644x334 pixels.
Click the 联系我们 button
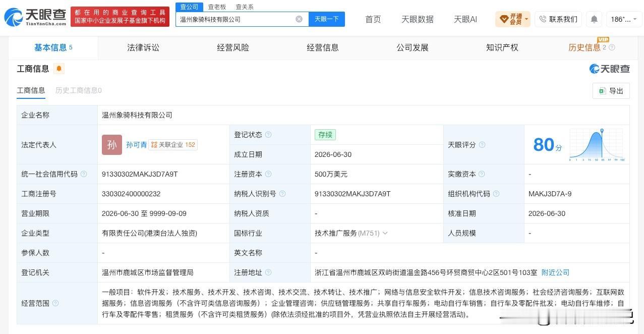coord(558,19)
